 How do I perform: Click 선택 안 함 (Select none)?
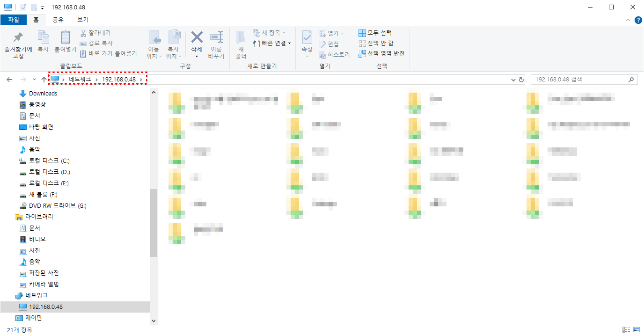point(376,43)
